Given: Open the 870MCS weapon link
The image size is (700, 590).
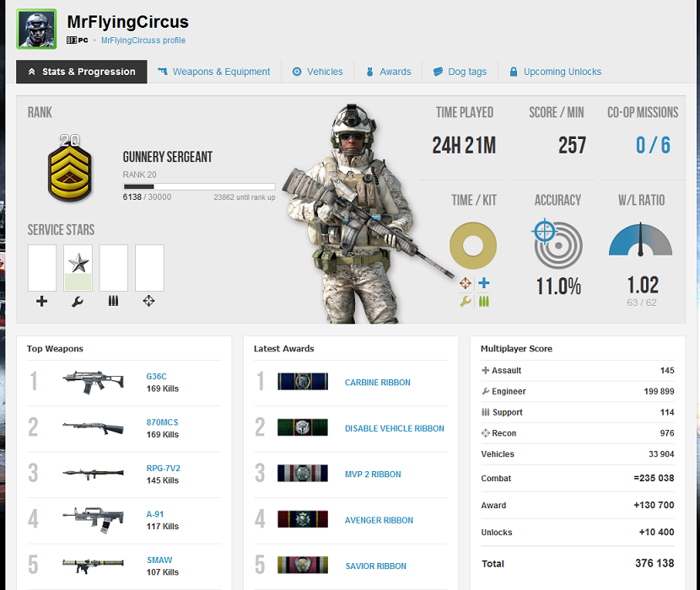Looking at the screenshot, I should (162, 422).
